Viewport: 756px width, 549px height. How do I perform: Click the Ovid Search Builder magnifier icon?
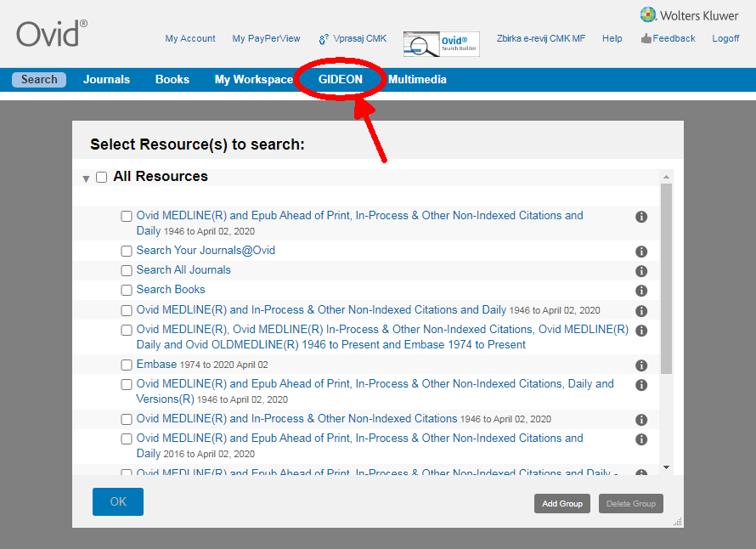click(421, 44)
